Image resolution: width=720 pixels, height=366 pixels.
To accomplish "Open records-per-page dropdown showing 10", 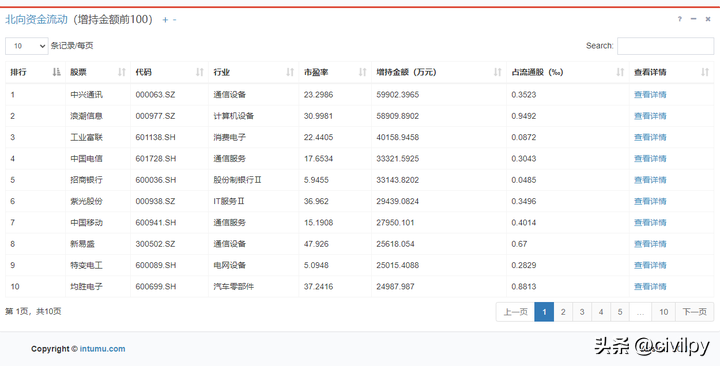I will point(27,46).
